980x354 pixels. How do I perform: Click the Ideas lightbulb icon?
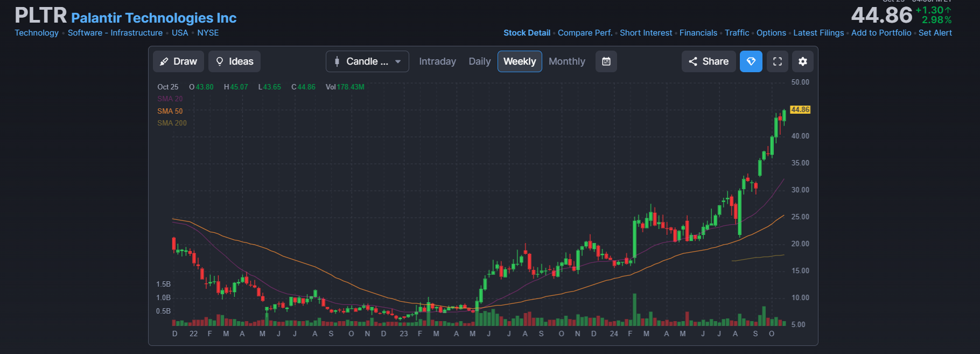[x=220, y=61]
